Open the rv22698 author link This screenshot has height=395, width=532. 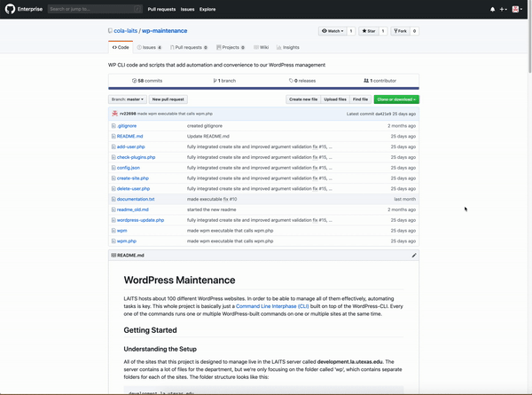coord(128,114)
